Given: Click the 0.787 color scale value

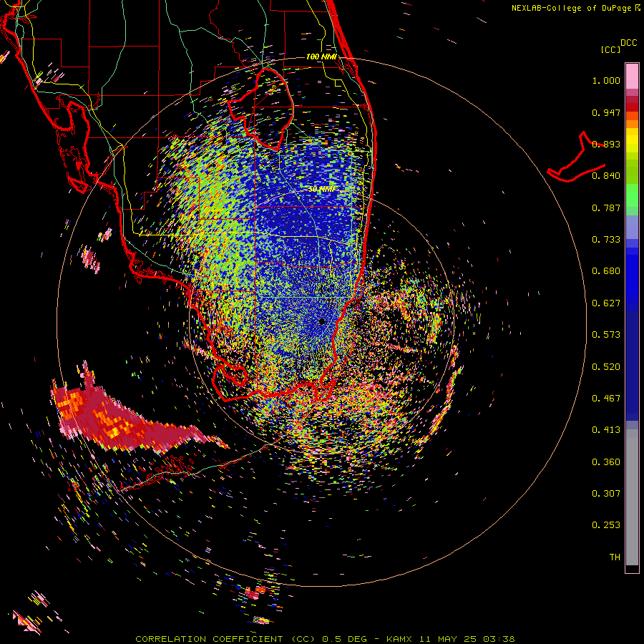Looking at the screenshot, I should coord(606,208).
